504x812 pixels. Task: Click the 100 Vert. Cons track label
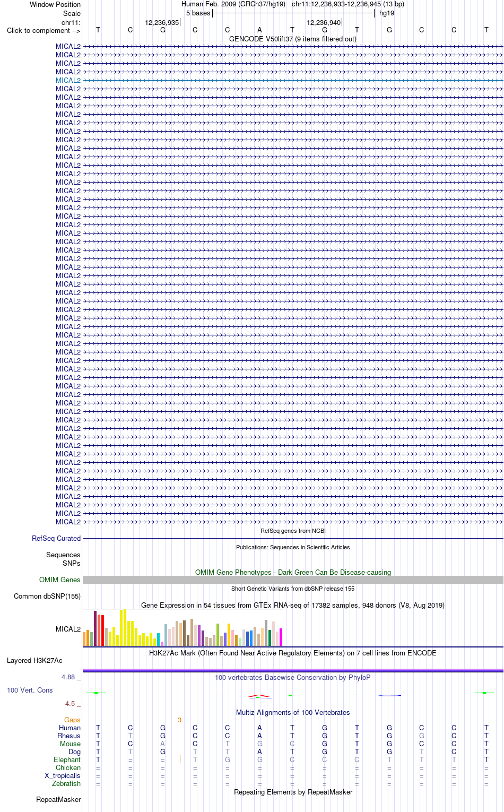coord(30,690)
